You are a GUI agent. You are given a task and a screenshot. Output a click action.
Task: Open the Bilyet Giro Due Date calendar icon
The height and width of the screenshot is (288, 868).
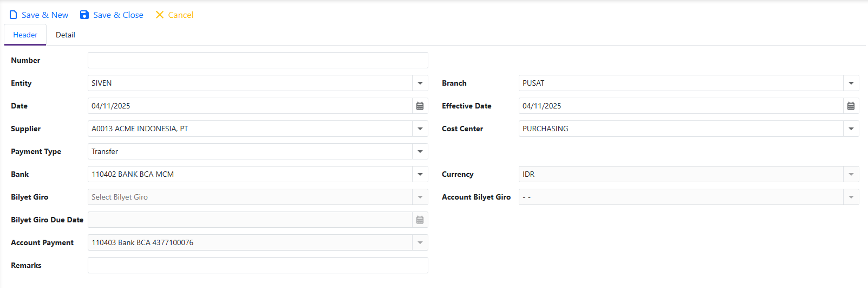[420, 220]
